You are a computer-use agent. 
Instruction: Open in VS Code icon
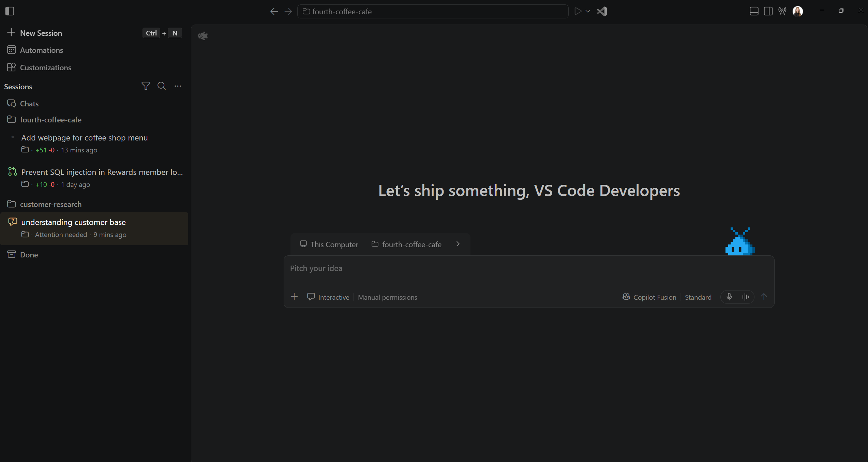coord(602,11)
